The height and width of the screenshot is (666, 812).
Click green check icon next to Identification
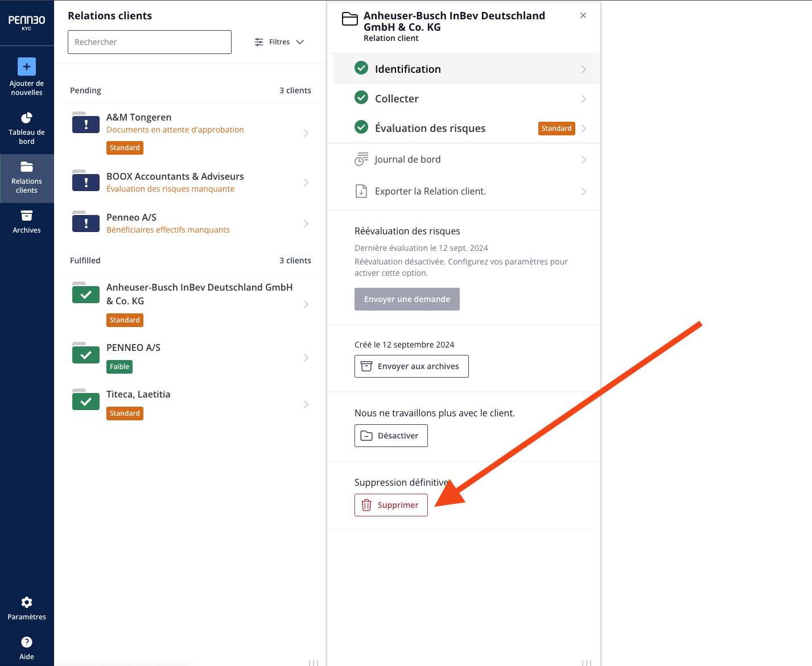pos(361,68)
